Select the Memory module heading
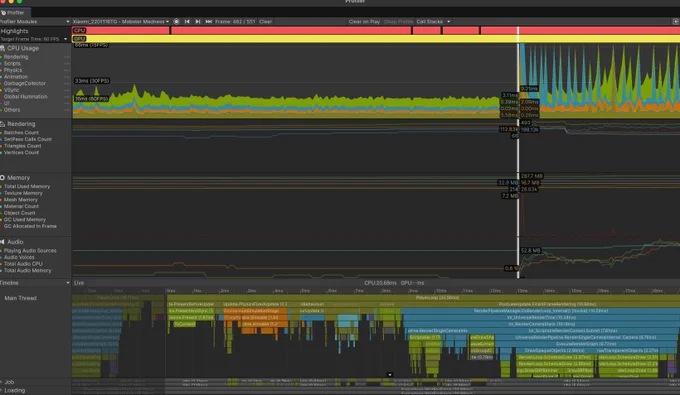The height and width of the screenshot is (395, 680). point(18,178)
